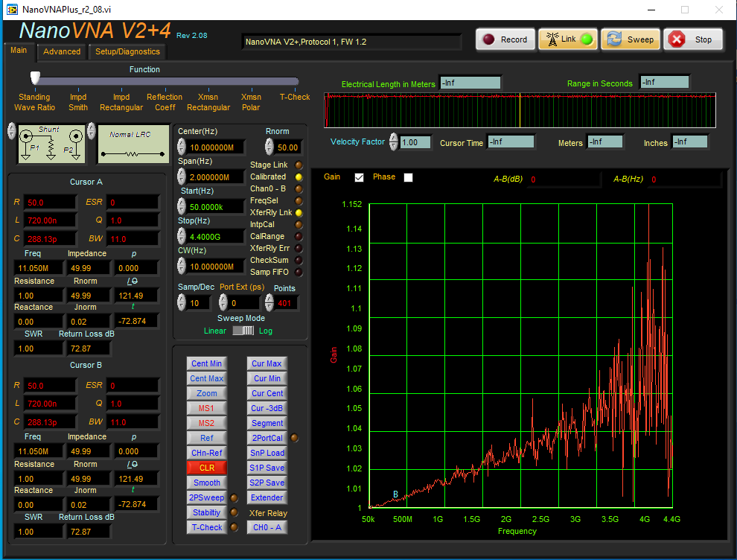Toggle the 2PortCal indicator LED
The image size is (737, 560).
(x=294, y=438)
